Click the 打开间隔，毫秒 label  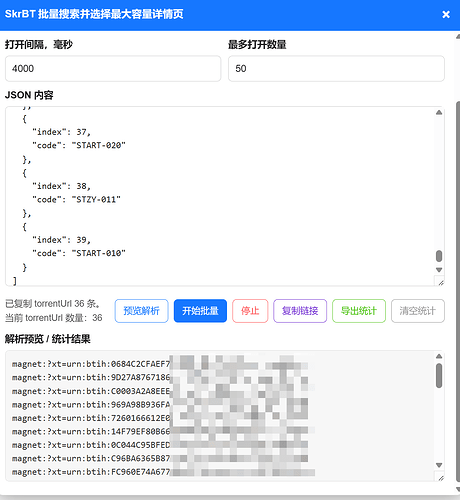click(39, 44)
